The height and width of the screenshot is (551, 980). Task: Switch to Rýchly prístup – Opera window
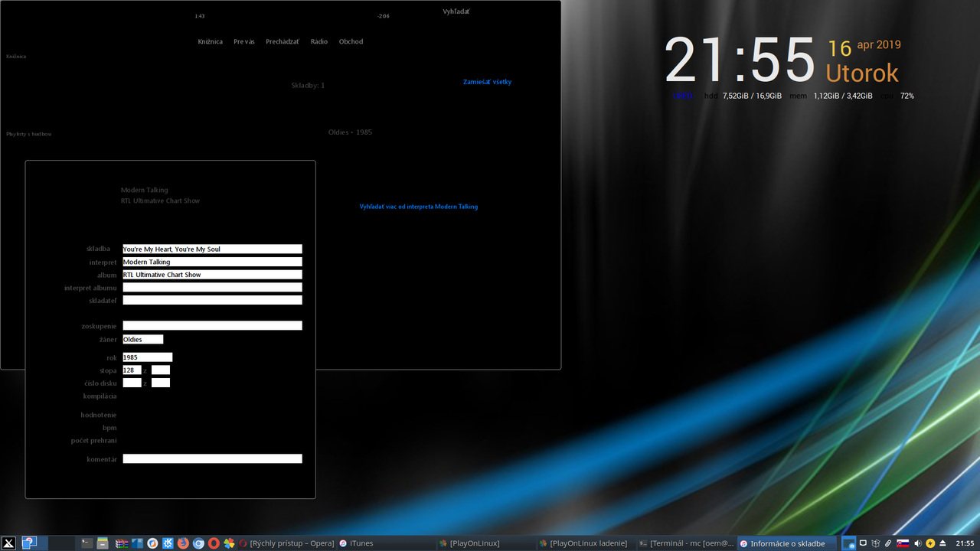coord(286,543)
